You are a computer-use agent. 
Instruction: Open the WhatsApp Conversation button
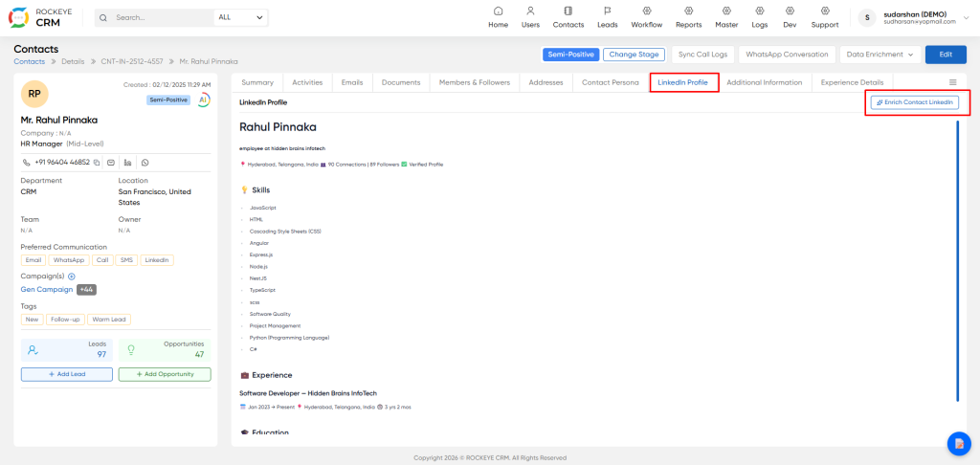pos(787,55)
